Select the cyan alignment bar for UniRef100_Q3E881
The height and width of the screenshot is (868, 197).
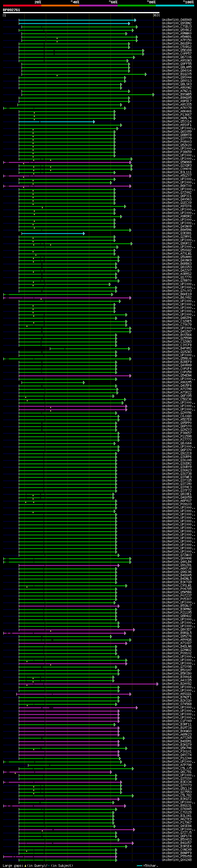pos(53,233)
